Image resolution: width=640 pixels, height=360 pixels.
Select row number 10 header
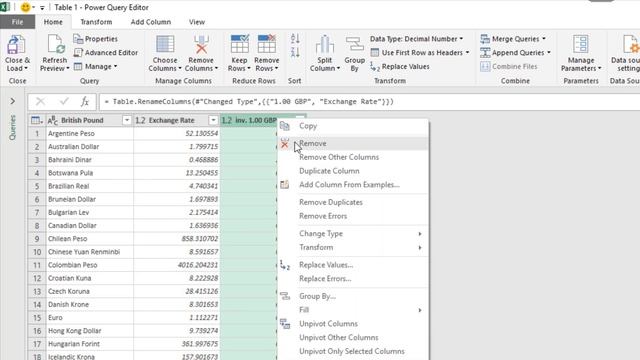coord(37,252)
